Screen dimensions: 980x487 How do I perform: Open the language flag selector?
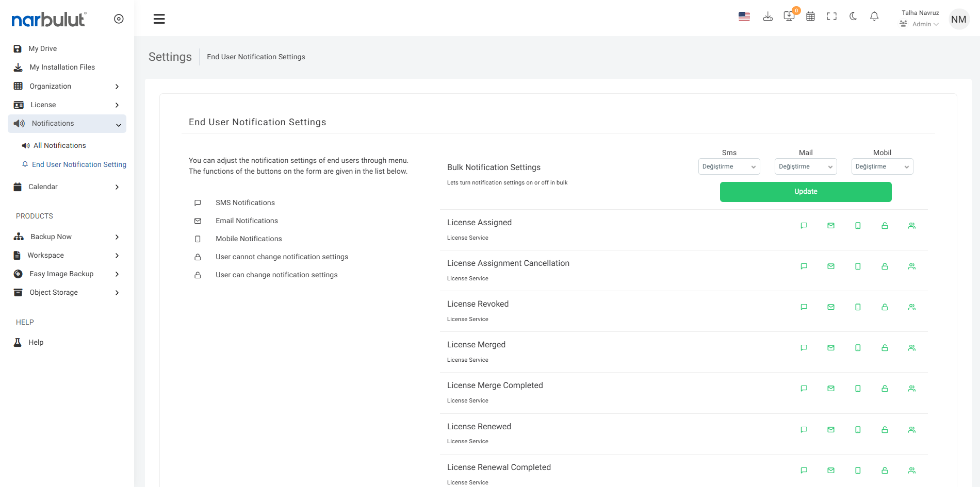pyautogui.click(x=744, y=16)
